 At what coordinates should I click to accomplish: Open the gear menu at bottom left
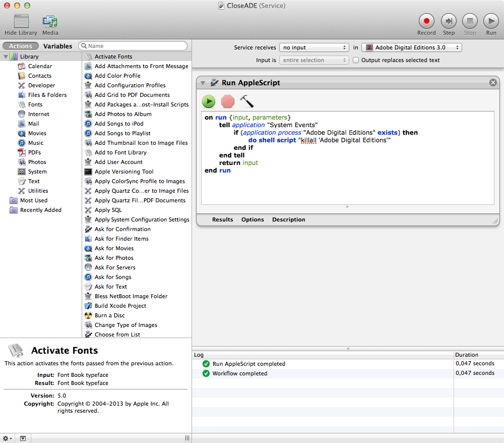pos(7,438)
